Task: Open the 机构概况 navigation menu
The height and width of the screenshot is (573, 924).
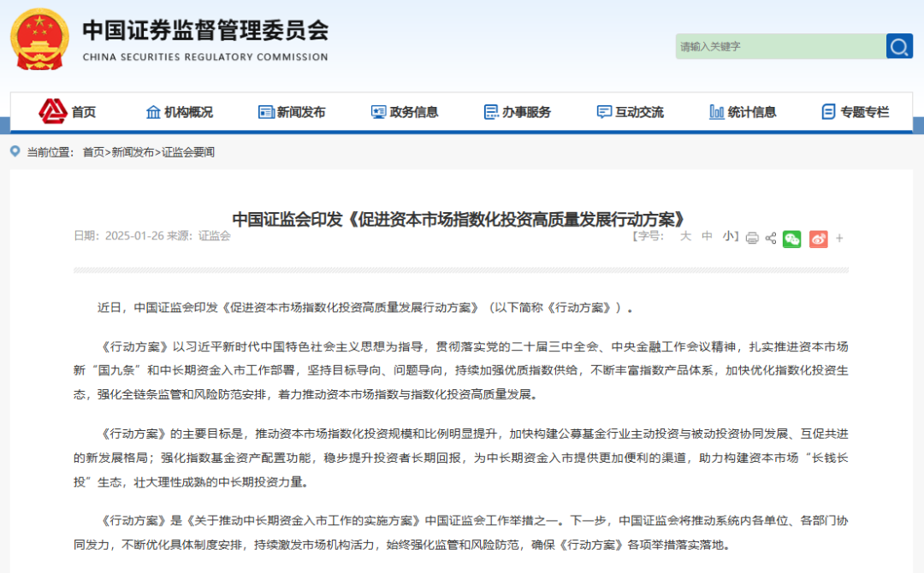Action: point(188,112)
